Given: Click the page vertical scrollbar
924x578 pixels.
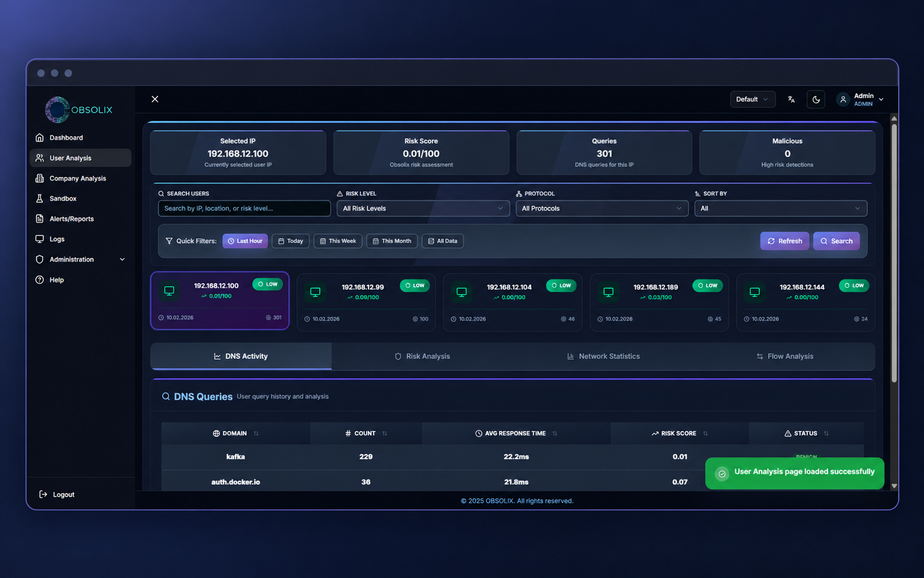Looking at the screenshot, I should pos(894,253).
